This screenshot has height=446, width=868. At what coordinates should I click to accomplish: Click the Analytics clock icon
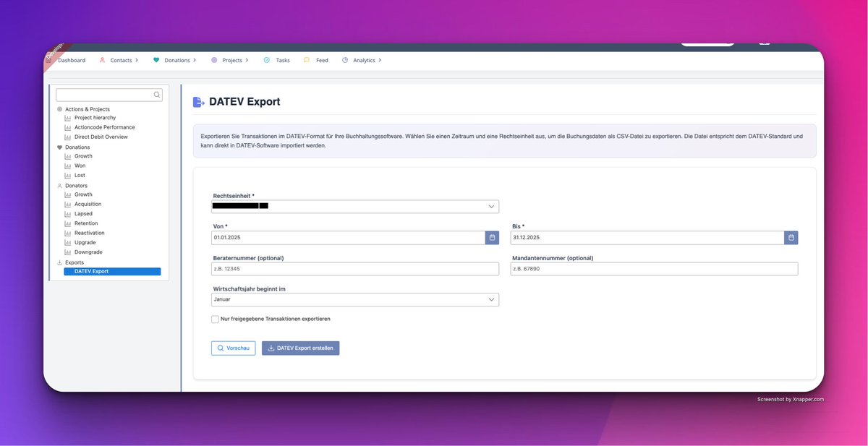point(344,60)
